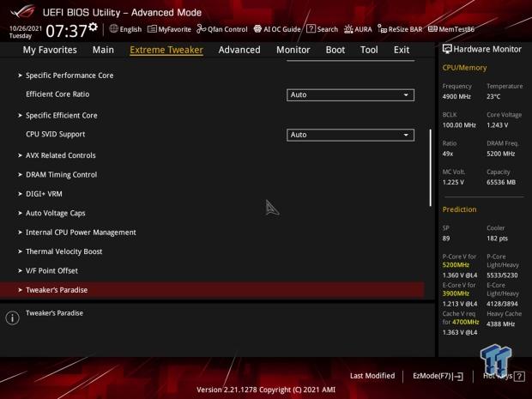This screenshot has width=532, height=399.
Task: Switch to the Advanced tab
Action: point(239,50)
